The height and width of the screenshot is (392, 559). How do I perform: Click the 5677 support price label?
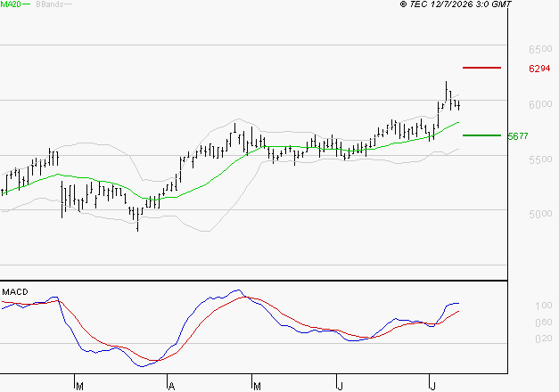point(518,136)
